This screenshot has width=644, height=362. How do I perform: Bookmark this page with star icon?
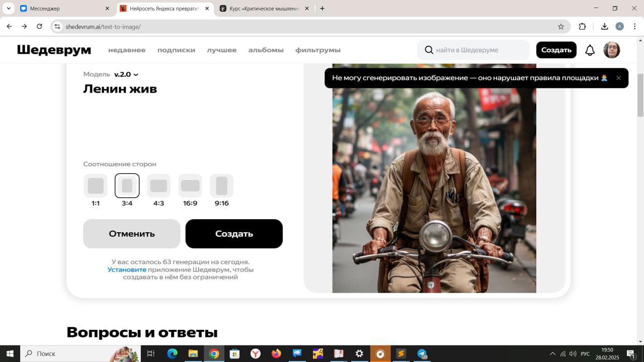560,27
